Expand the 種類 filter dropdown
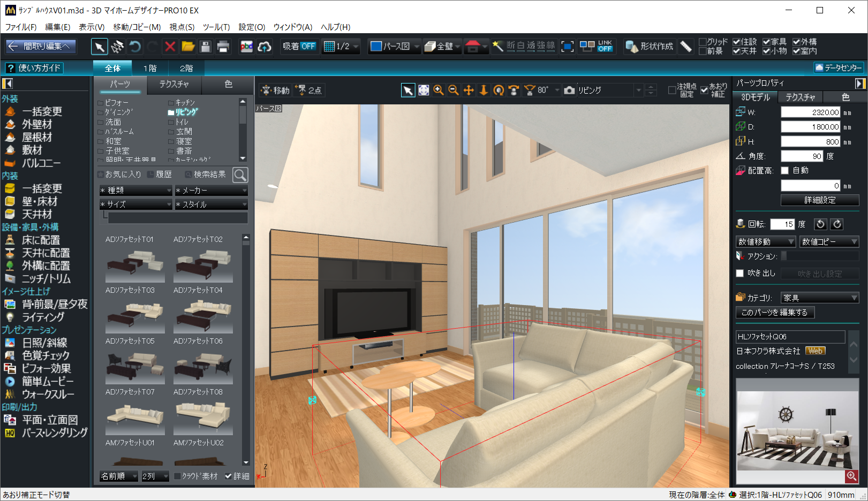This screenshot has height=501, width=868. (x=135, y=190)
